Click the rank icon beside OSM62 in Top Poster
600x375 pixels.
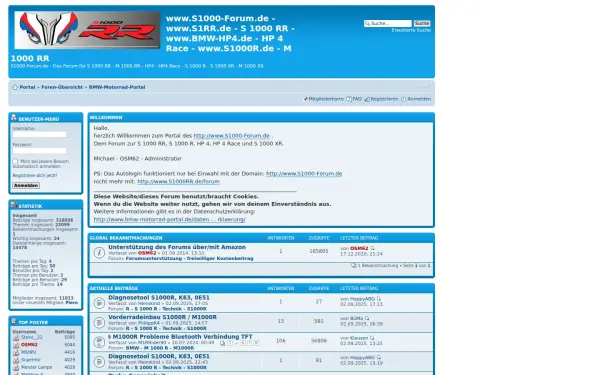[x=16, y=345]
